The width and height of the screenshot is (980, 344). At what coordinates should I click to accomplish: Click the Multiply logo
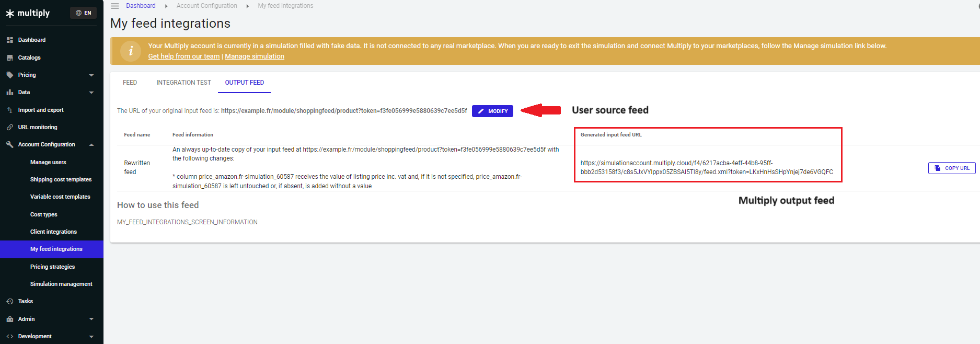pyautogui.click(x=28, y=13)
